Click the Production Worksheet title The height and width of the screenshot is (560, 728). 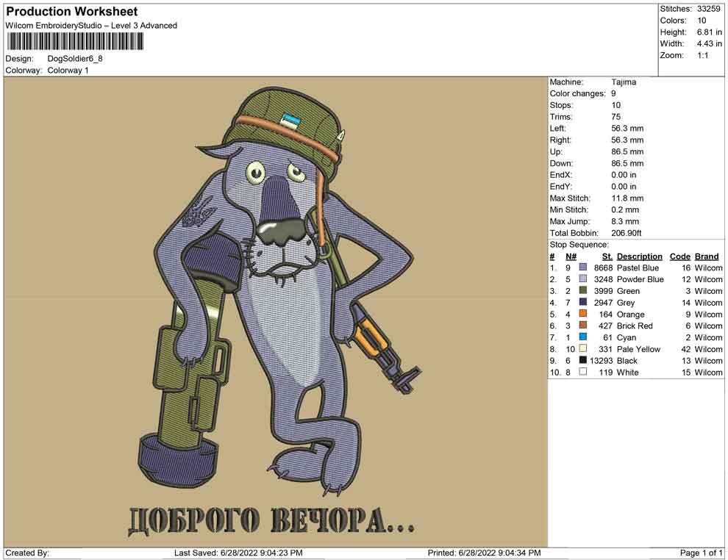click(x=71, y=12)
